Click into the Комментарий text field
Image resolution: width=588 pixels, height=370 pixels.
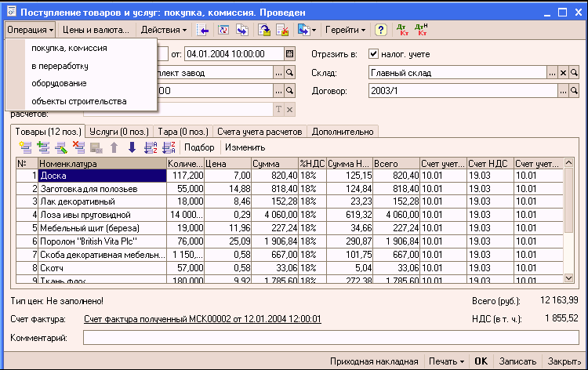329,338
